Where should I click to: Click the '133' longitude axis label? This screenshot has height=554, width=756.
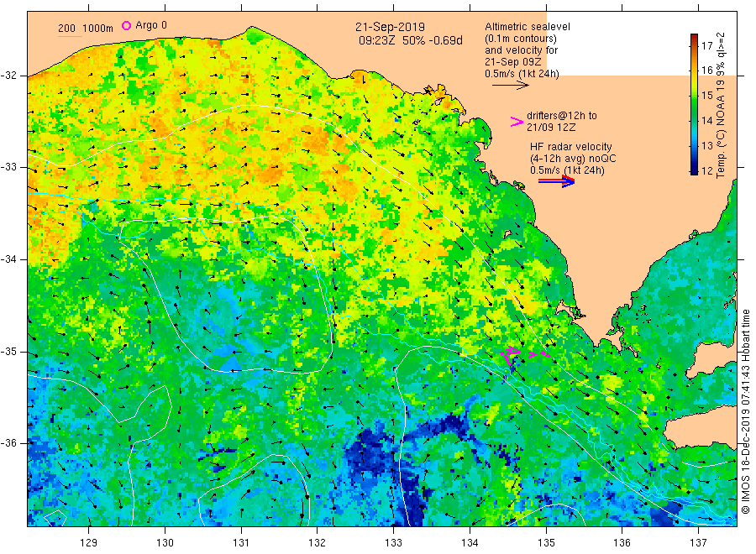point(393,543)
